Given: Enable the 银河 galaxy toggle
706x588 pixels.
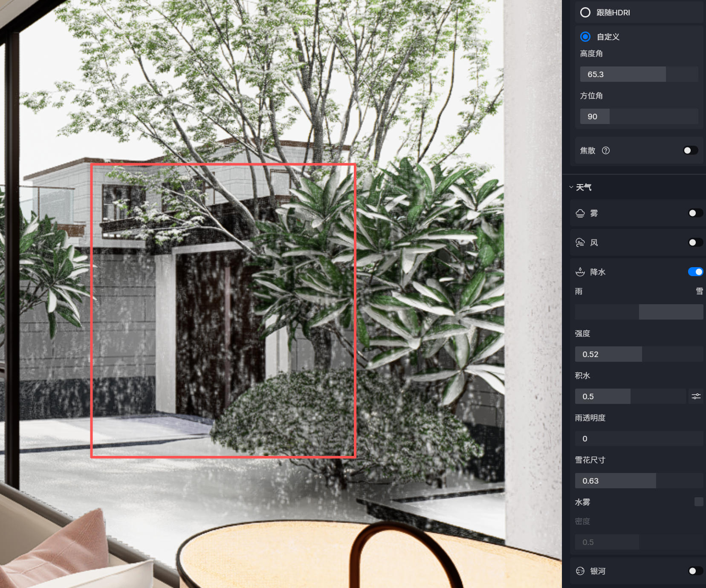Looking at the screenshot, I should tap(695, 571).
